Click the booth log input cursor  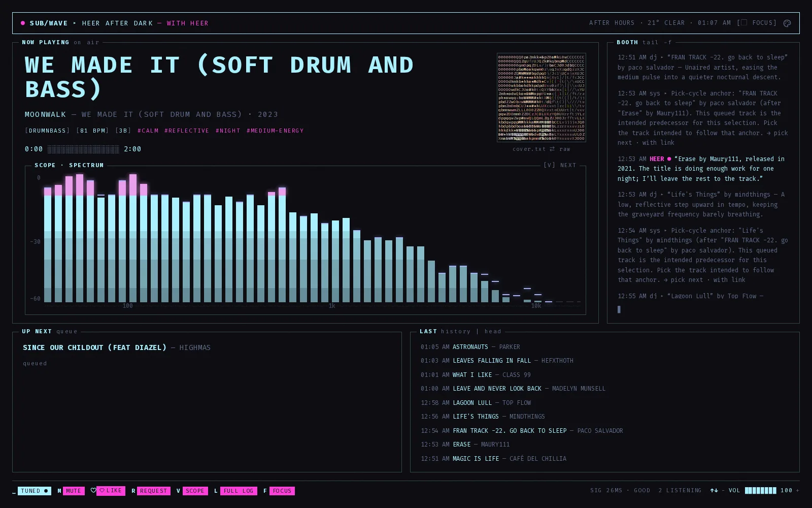619,309
